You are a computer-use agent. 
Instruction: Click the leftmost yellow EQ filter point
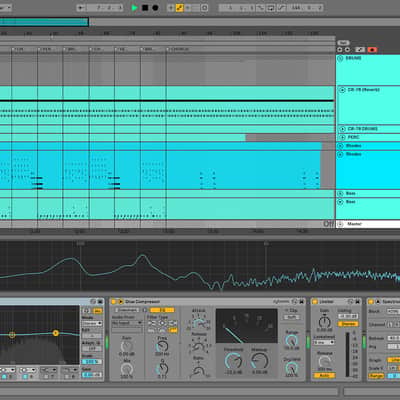click(12, 335)
